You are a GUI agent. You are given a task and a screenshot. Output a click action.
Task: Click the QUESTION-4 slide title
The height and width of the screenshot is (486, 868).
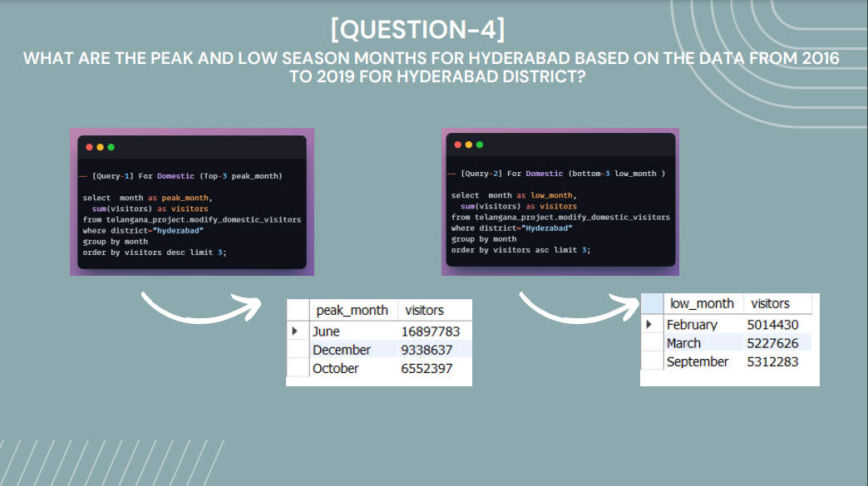point(434,29)
